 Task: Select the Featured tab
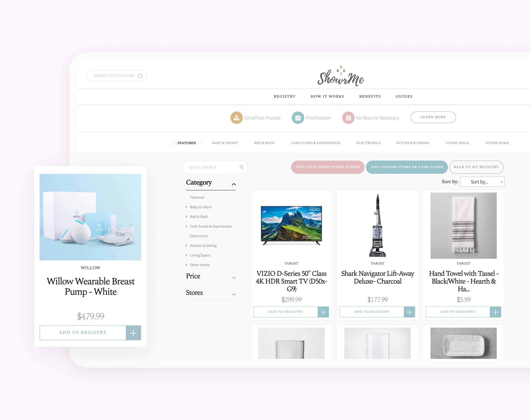(x=187, y=143)
